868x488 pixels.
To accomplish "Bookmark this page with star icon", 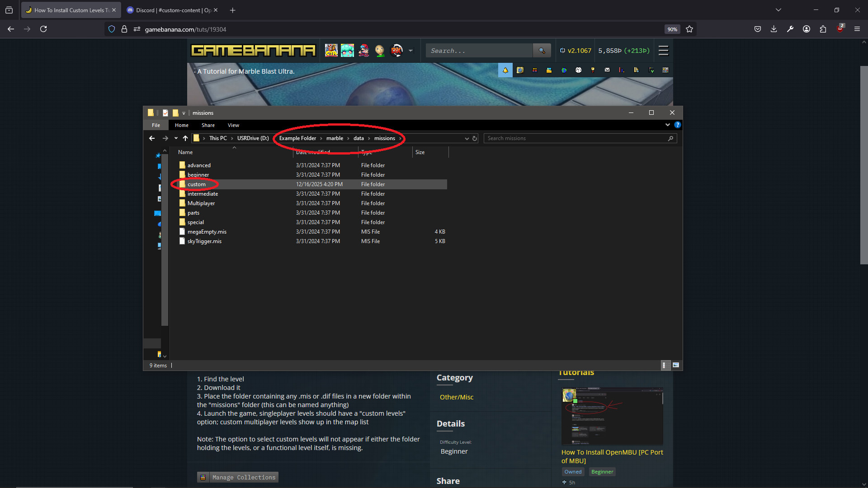I will 689,29.
